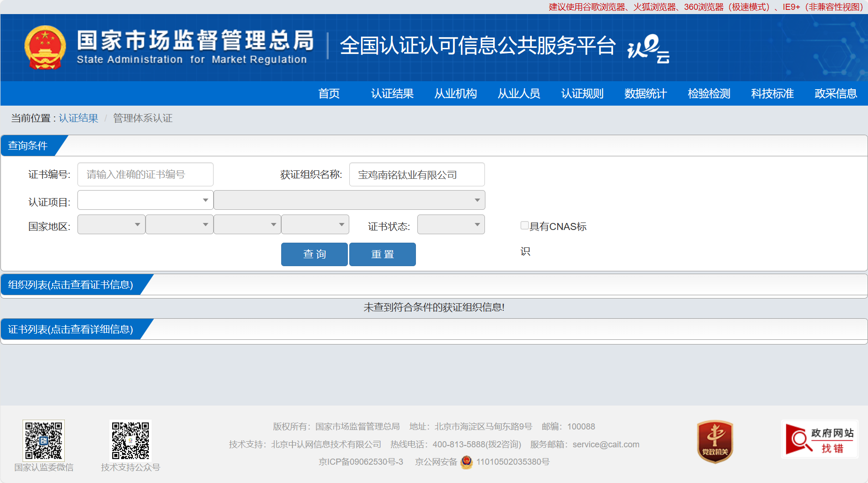Viewport: 868px width, 483px height.
Task: Go to the 从业机构 menu item
Action: [455, 93]
